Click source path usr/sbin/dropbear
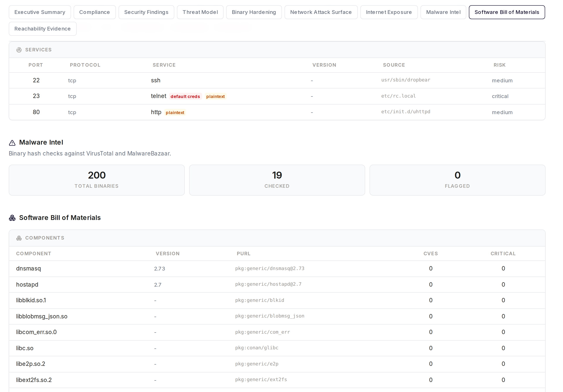Image resolution: width=563 pixels, height=392 pixels. coord(405,80)
